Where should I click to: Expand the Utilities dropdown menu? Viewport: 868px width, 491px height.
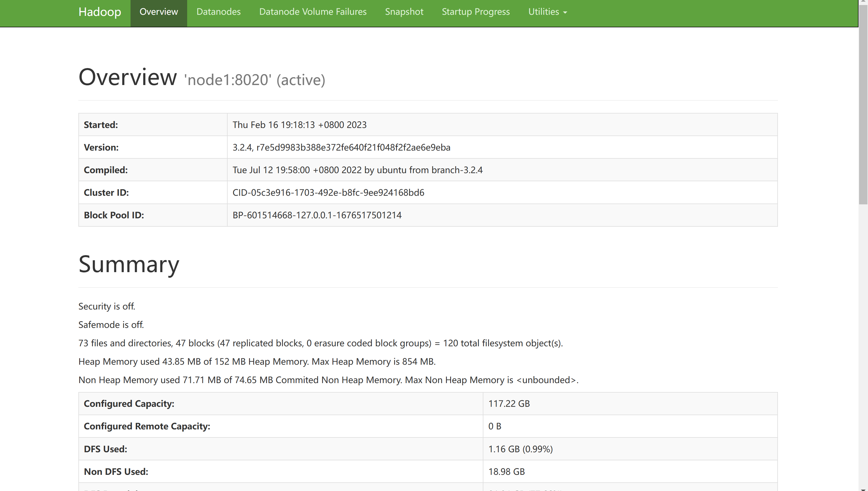click(x=547, y=12)
